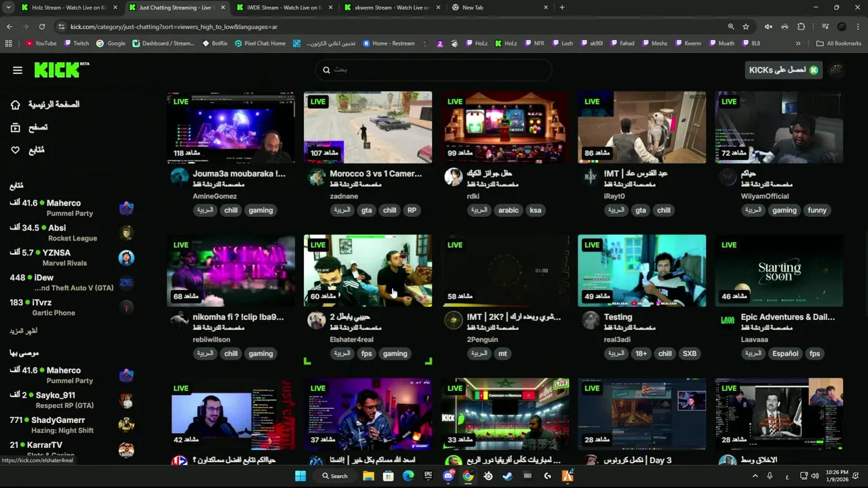Open the Following heart sidebar item

click(27, 150)
